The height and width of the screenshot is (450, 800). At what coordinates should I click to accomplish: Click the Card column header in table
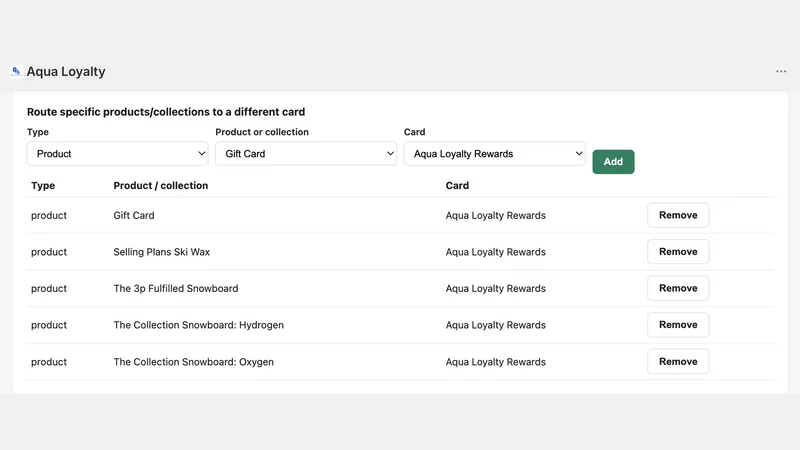[x=457, y=186]
